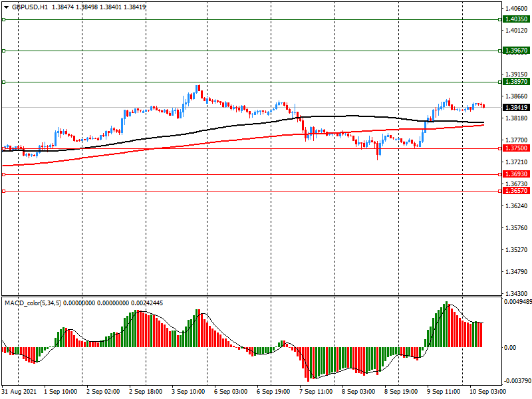
Task: Click the 8 Sep 03:00 time label
Action: (x=358, y=392)
